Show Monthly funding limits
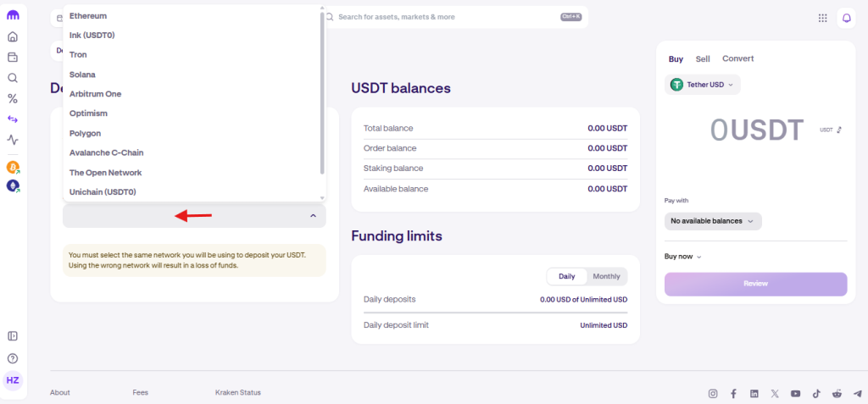Image resolution: width=868 pixels, height=404 pixels. tap(607, 276)
